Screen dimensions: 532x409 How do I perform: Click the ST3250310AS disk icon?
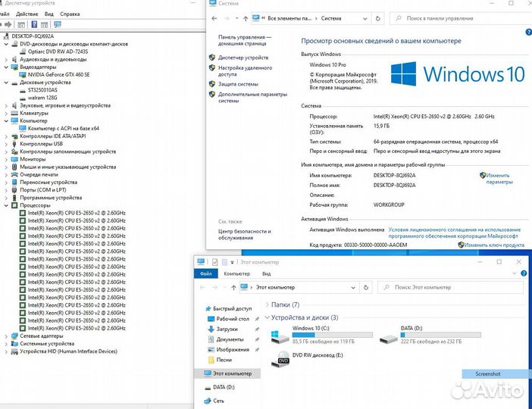pos(23,90)
